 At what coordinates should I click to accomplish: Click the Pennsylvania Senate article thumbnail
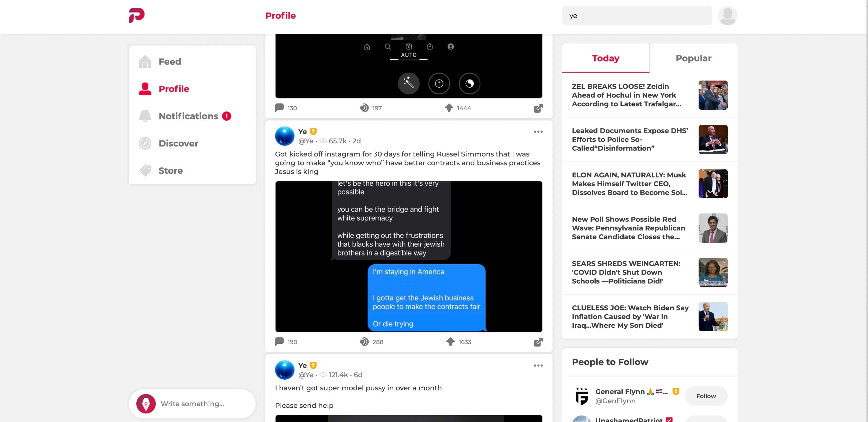713,228
